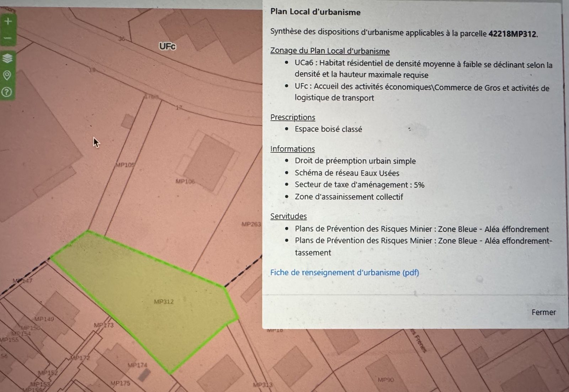Click on parcel MP174

[x=137, y=365]
